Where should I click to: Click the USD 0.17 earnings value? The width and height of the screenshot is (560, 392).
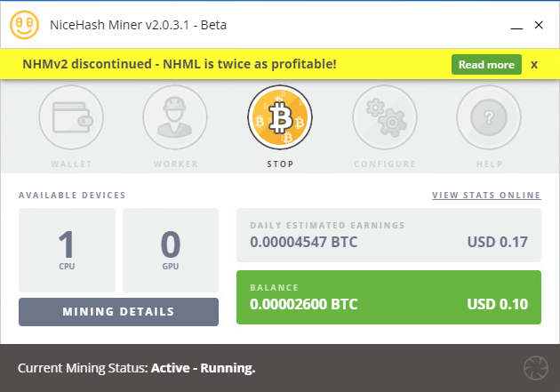pyautogui.click(x=498, y=242)
